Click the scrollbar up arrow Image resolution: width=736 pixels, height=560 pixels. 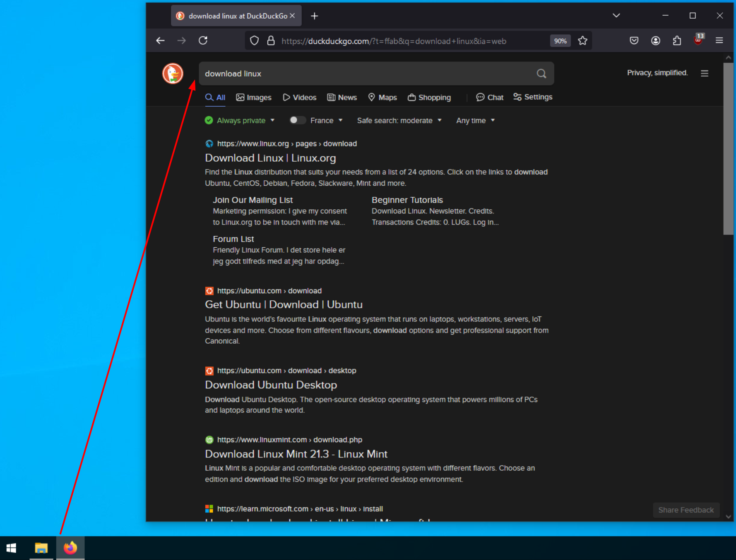tap(728, 57)
